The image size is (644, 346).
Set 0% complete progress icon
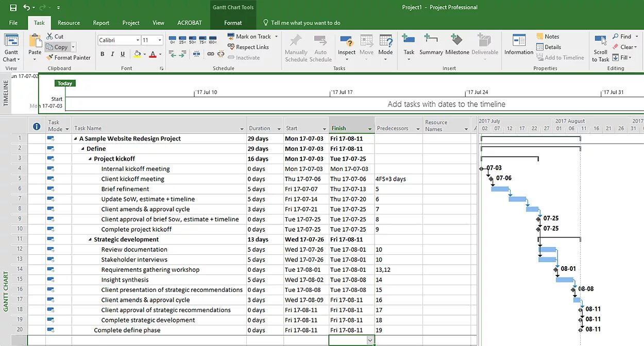pyautogui.click(x=173, y=40)
